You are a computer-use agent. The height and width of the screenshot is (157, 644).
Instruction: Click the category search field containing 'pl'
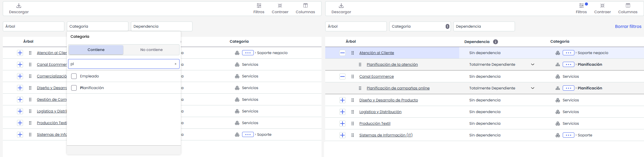tap(122, 64)
